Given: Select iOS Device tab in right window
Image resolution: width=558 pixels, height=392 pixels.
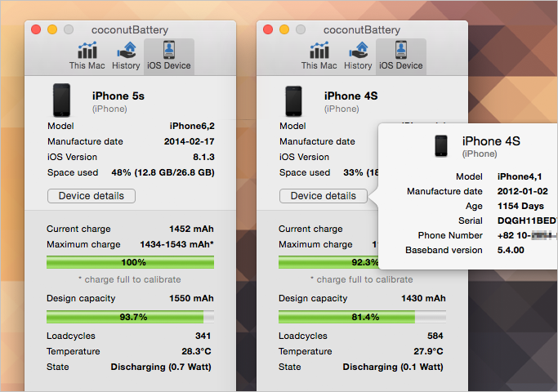Looking at the screenshot, I should pos(401,56).
